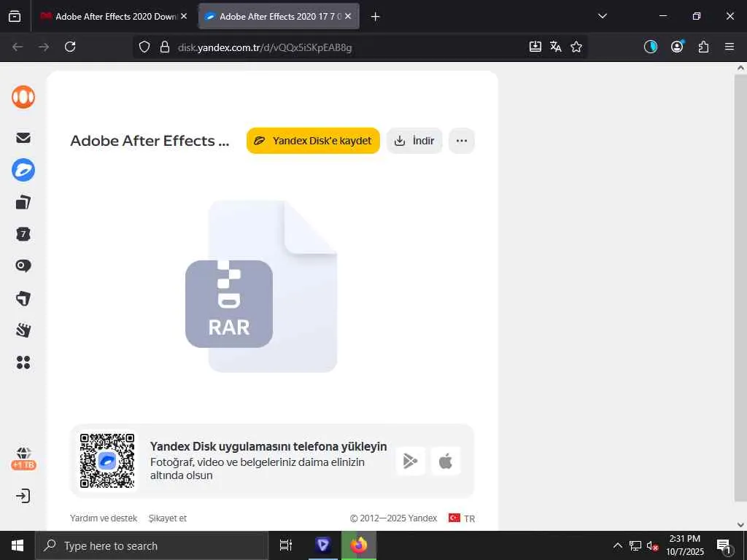Open all services four-dots icon
This screenshot has width=747, height=560.
(x=23, y=362)
